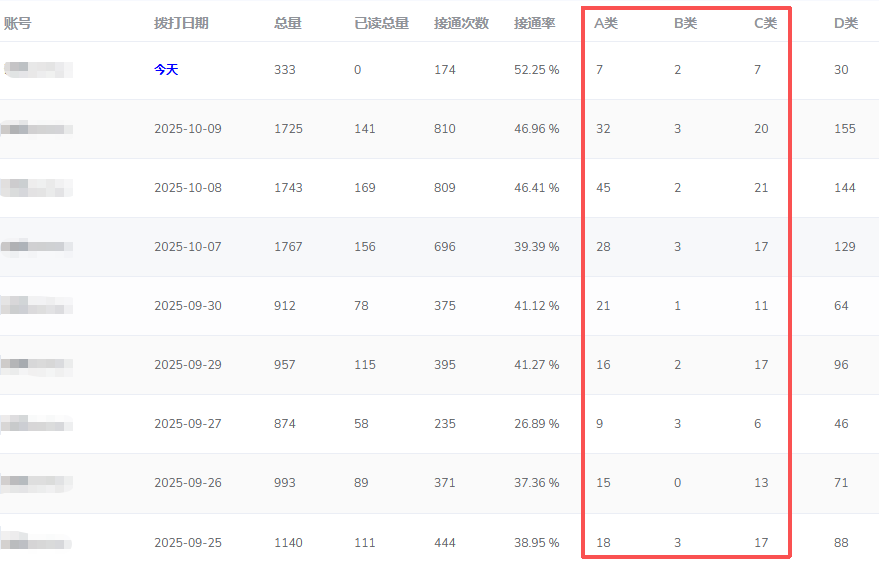Select A类 value 45 cell
The image size is (879, 564).
(603, 188)
